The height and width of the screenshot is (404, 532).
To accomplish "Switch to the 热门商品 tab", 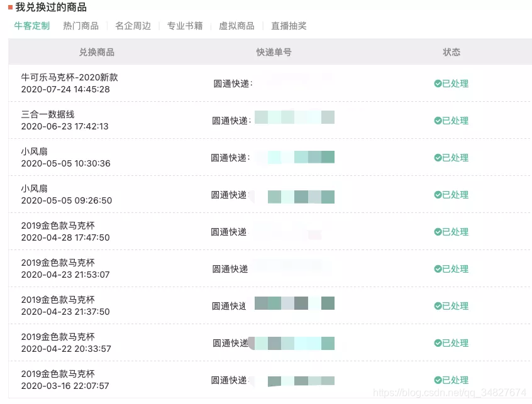I will (x=80, y=26).
